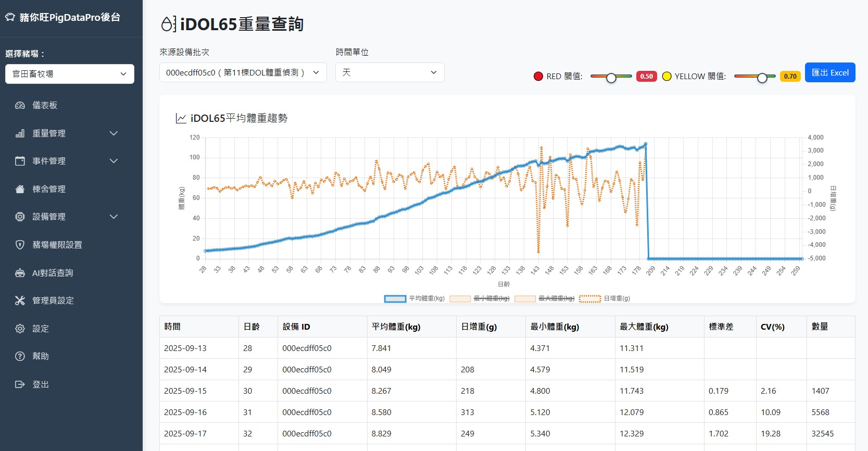Viewport: 868px width, 451px height.
Task: Click the 19.28 CV value cell
Action: point(782,433)
